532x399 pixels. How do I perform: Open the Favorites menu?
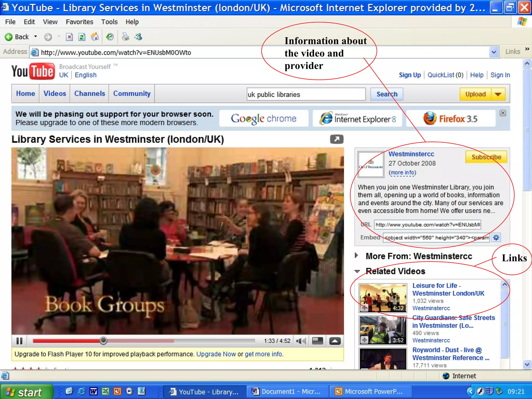[79, 22]
